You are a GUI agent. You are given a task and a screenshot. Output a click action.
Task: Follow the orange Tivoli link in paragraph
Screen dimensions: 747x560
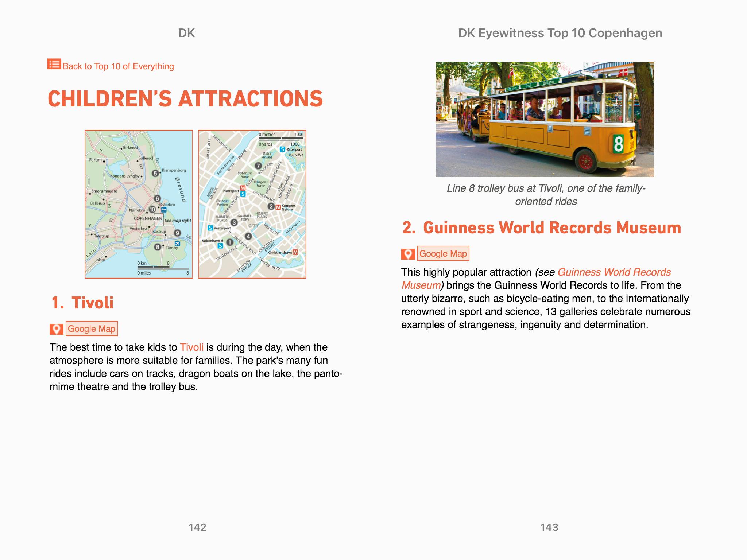coord(191,347)
